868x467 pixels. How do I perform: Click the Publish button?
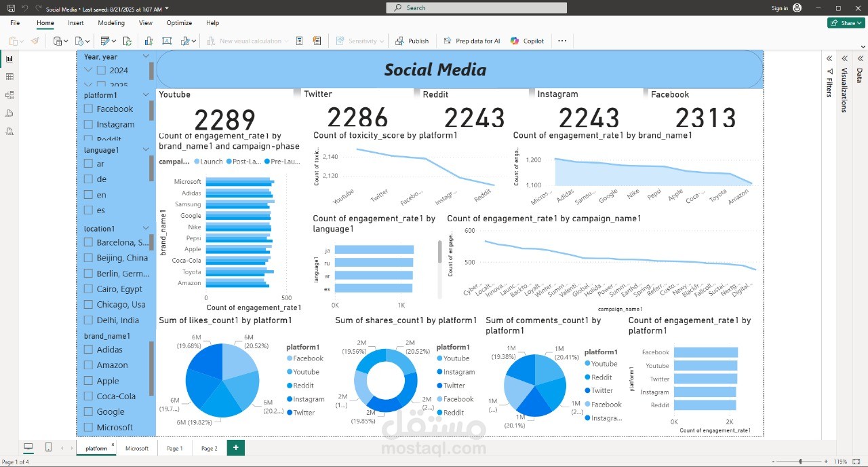click(x=412, y=41)
